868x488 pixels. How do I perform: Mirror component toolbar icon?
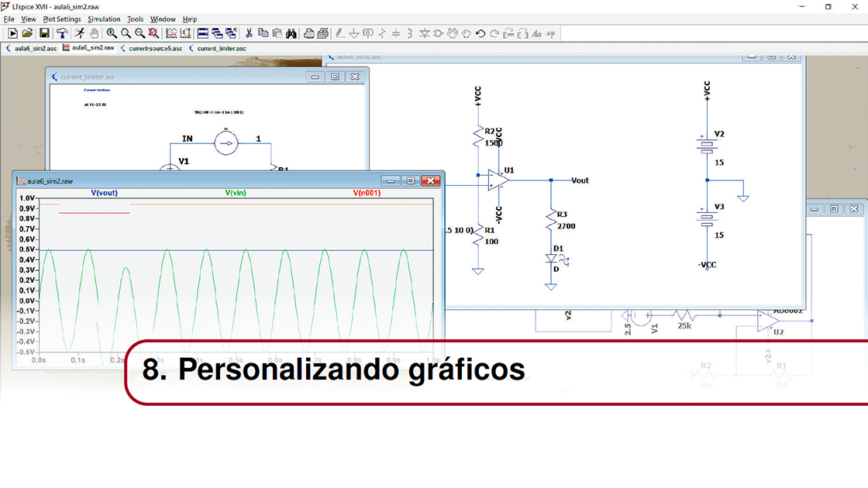522,34
